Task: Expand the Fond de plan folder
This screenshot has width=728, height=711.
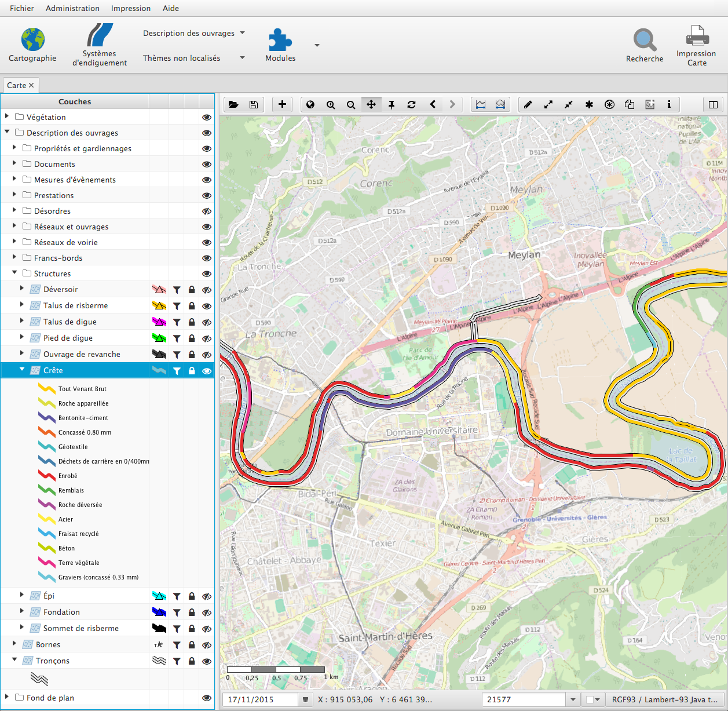Action: tap(7, 697)
